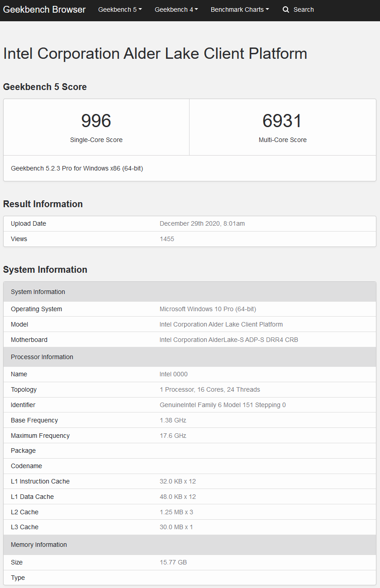Click the memory size 15.77 GB
The image size is (380, 588).
coord(173,562)
